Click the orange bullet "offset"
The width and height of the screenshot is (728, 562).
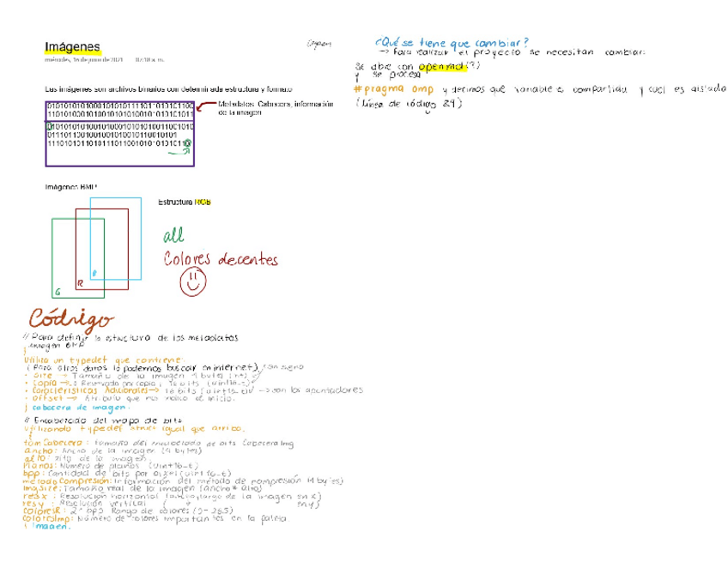pos(51,398)
